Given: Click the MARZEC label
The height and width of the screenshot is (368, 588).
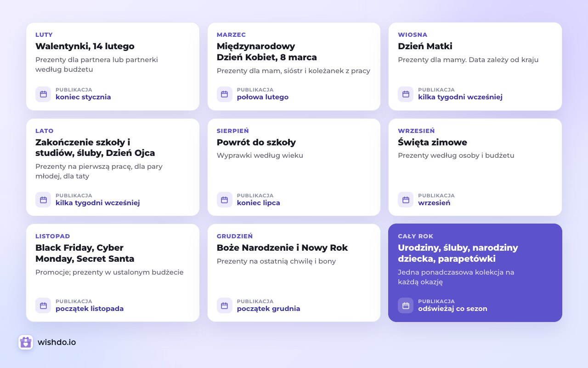Looking at the screenshot, I should (x=231, y=34).
